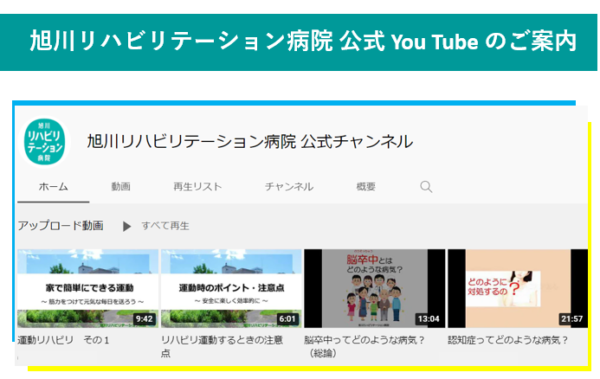Click the 21:57 duration badge

[x=572, y=319]
